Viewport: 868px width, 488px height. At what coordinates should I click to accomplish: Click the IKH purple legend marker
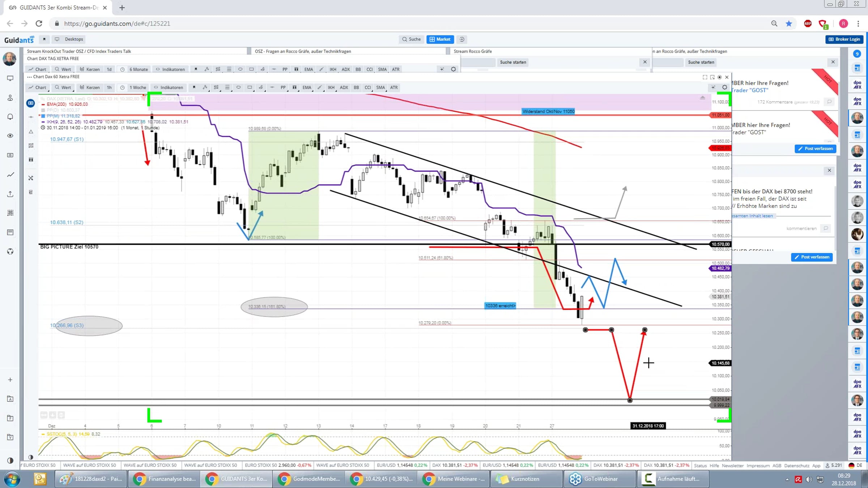click(43, 122)
